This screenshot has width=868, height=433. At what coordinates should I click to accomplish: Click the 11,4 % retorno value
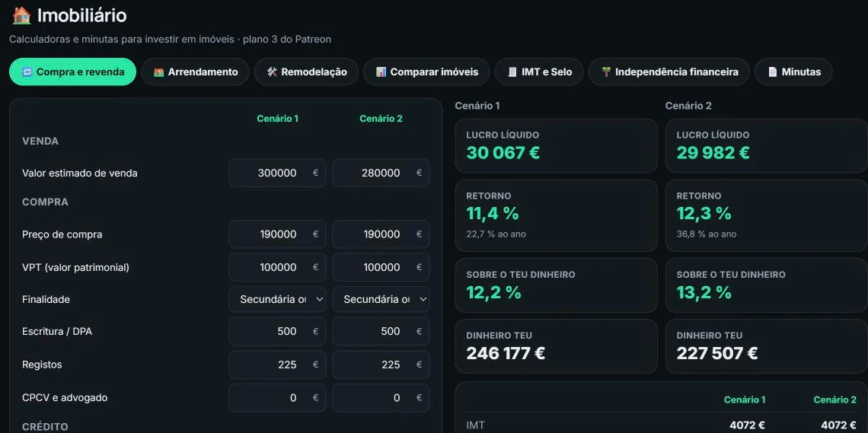click(493, 213)
